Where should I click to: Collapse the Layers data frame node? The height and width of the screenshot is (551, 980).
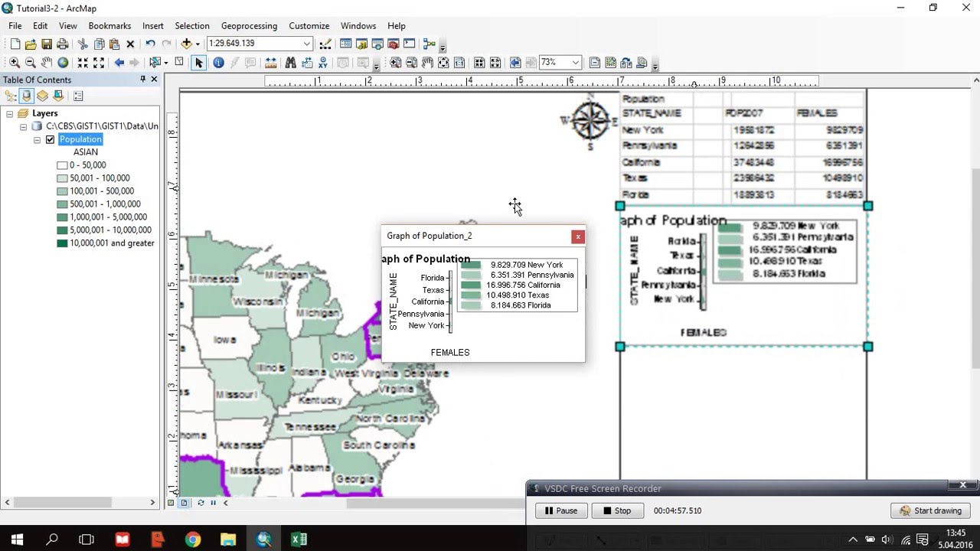coord(9,113)
